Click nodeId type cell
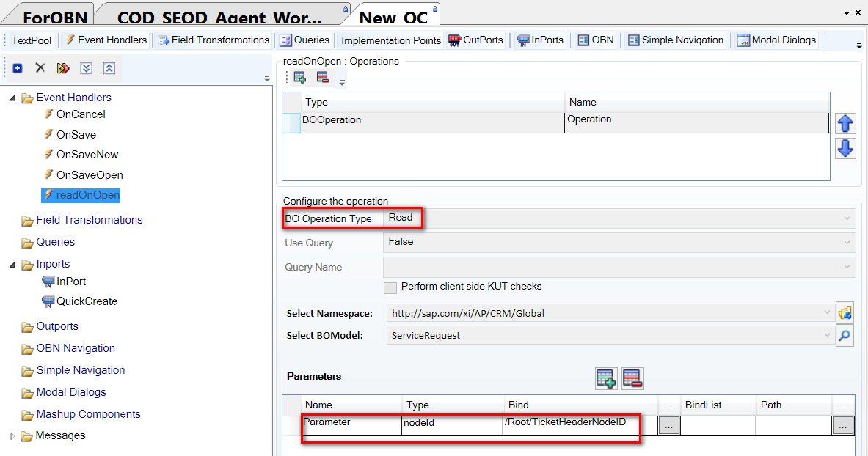Screen dimensions: 868x456 click(452, 425)
